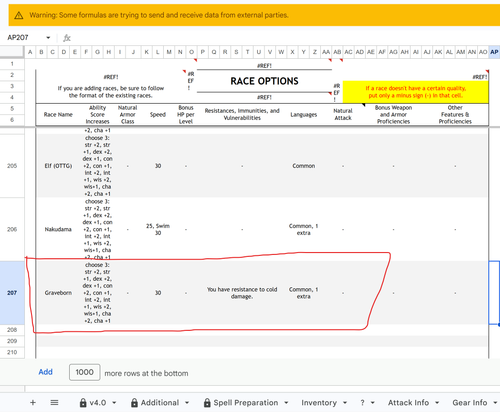This screenshot has height=412, width=500.
Task: Select column Z header
Action: pos(314,52)
